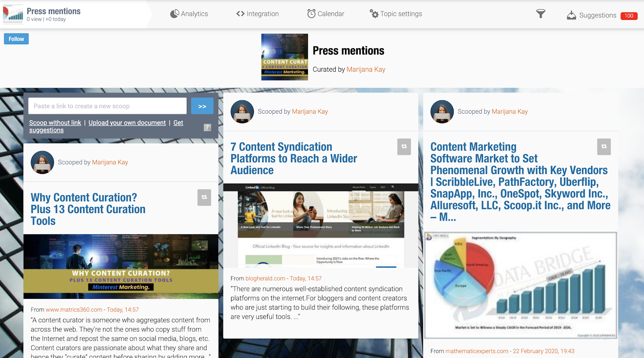Image resolution: width=644 pixels, height=358 pixels.
Task: Open Topic settings gears icon
Action: [374, 14]
